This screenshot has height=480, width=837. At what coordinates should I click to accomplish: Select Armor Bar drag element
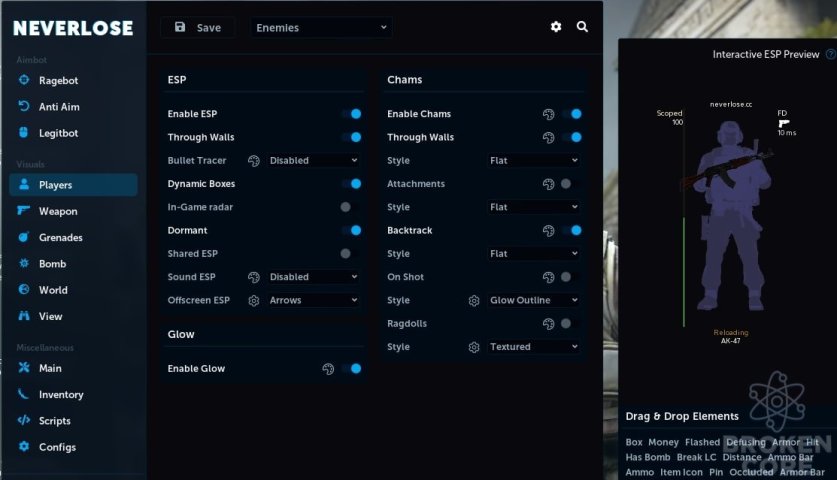(802, 472)
